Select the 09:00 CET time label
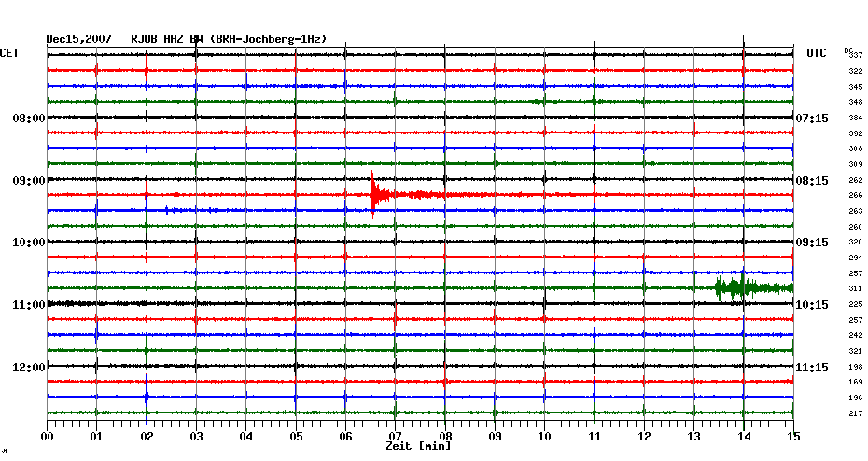This screenshot has height=461, width=868. 29,181
